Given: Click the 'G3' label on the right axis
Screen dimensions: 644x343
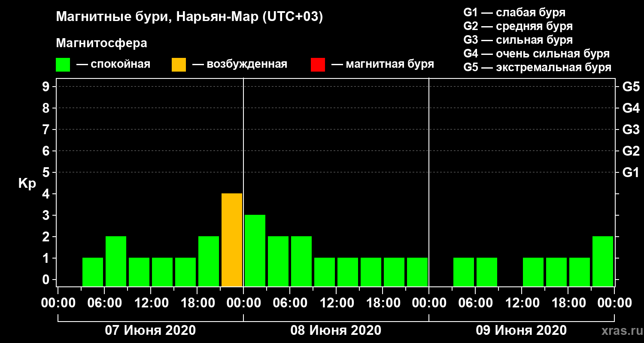Looking at the screenshot, I should (631, 129).
